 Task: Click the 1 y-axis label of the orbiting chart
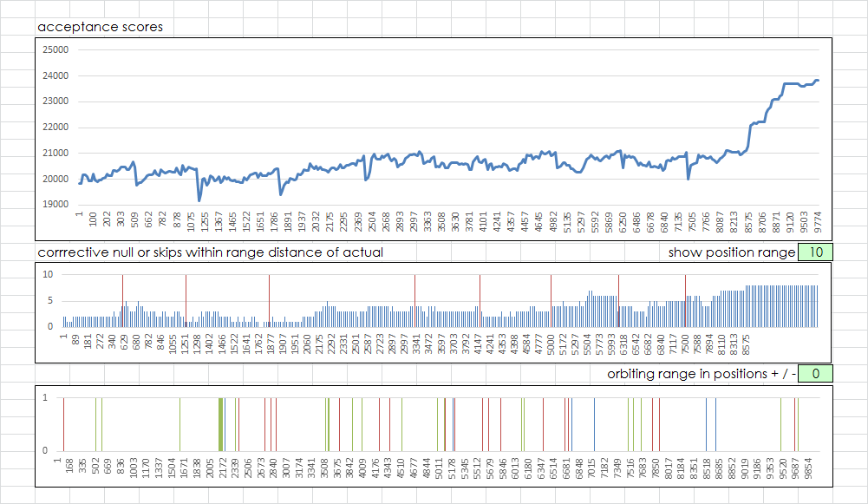(x=45, y=397)
